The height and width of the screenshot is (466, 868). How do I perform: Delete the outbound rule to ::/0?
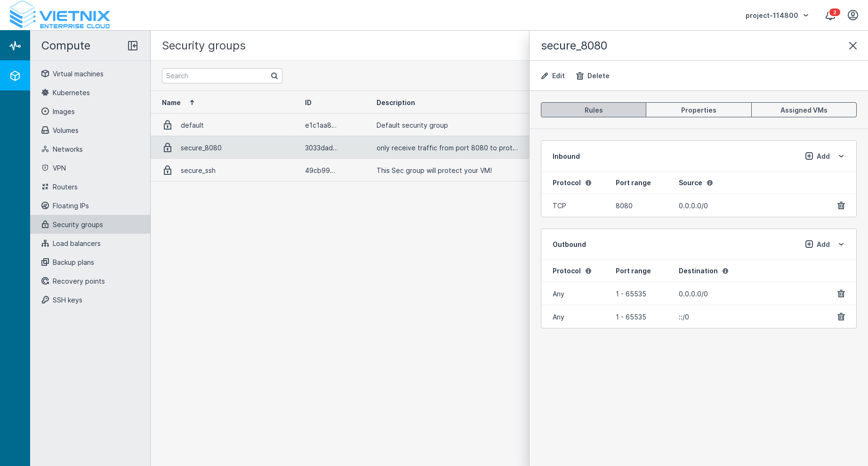click(x=841, y=317)
